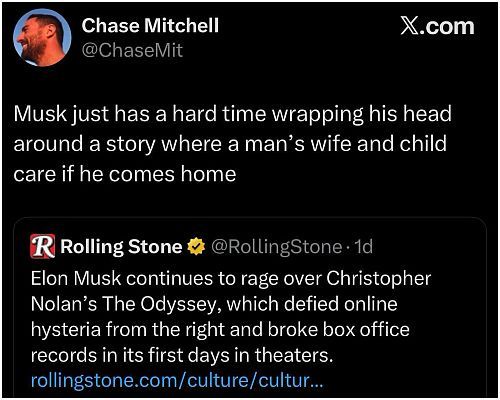Open the rollingstone.com/culture article link
The width and height of the screenshot is (500, 400).
point(177,380)
